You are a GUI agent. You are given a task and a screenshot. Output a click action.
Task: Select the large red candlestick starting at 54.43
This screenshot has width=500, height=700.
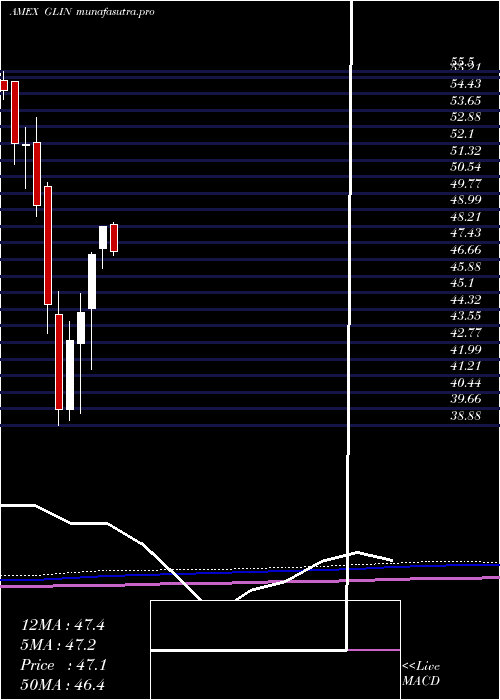15,112
